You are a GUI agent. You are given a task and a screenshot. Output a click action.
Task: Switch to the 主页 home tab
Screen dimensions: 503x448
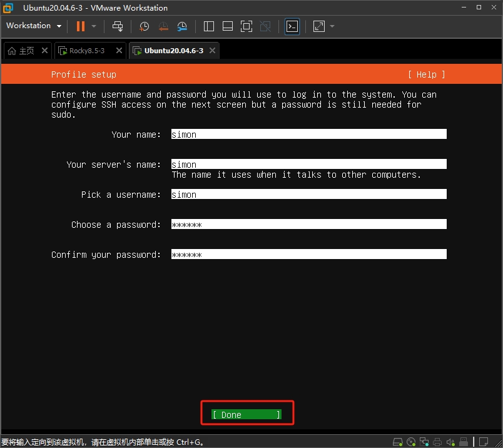tap(21, 51)
